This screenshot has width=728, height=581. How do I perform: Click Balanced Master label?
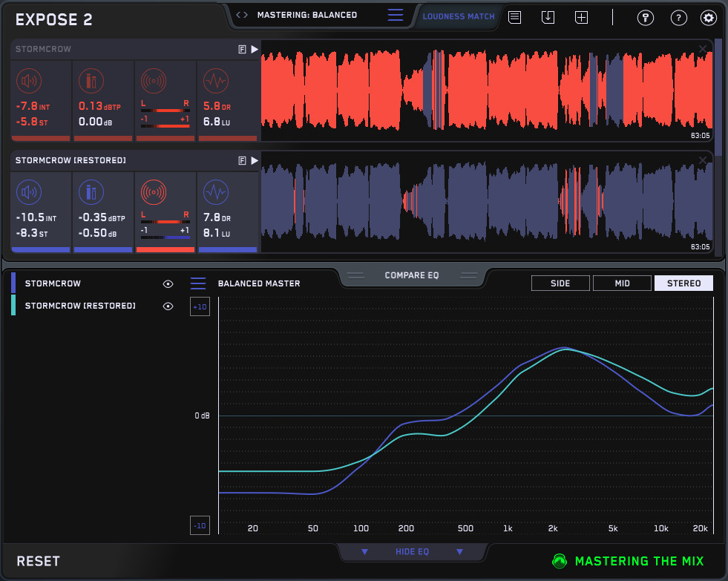point(259,283)
